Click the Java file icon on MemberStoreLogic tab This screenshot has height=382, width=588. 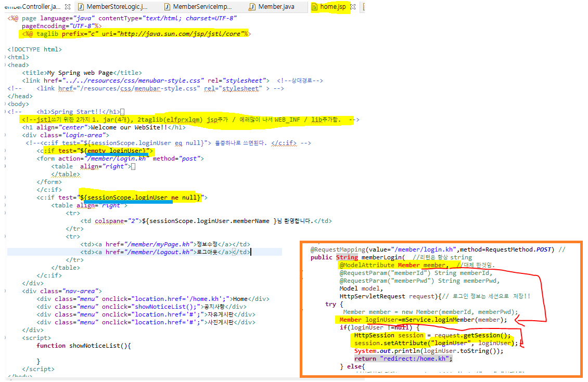81,7
